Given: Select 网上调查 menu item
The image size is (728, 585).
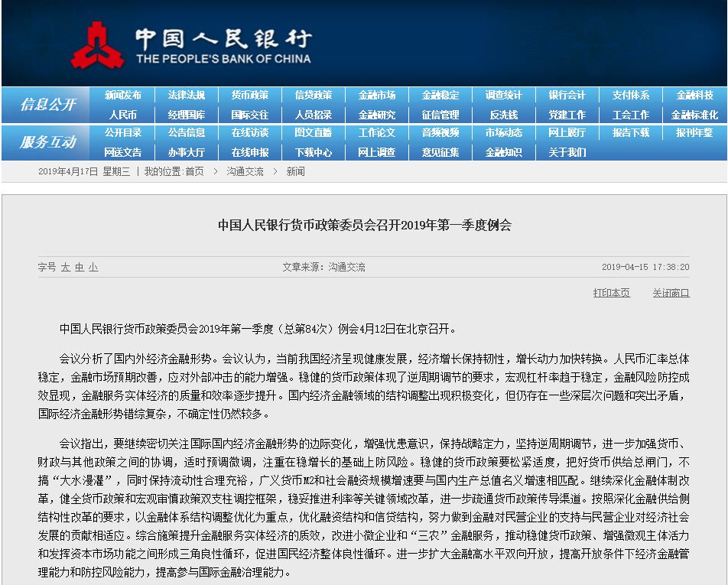Looking at the screenshot, I should [x=377, y=152].
